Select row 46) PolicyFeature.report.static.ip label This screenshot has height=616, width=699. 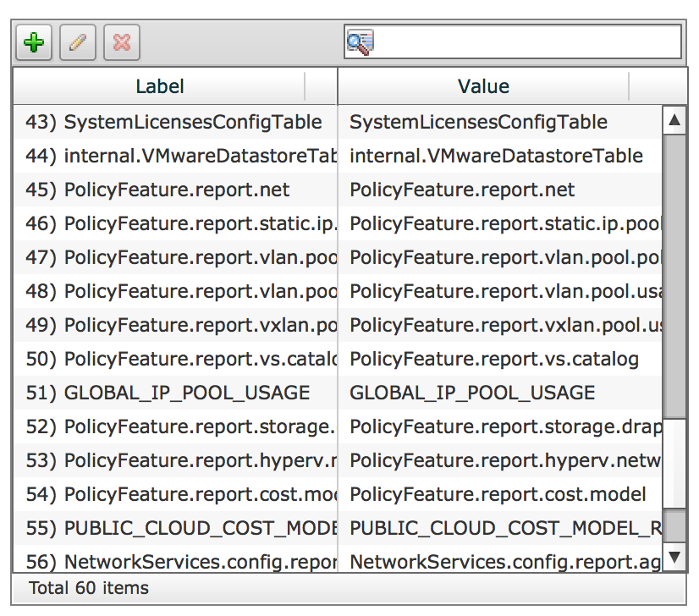coord(174,223)
